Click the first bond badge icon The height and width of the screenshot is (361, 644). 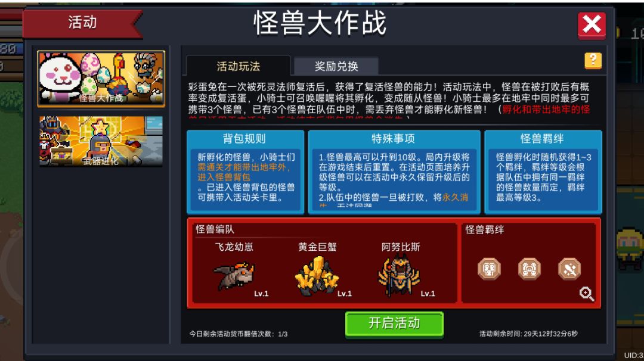[x=489, y=269]
